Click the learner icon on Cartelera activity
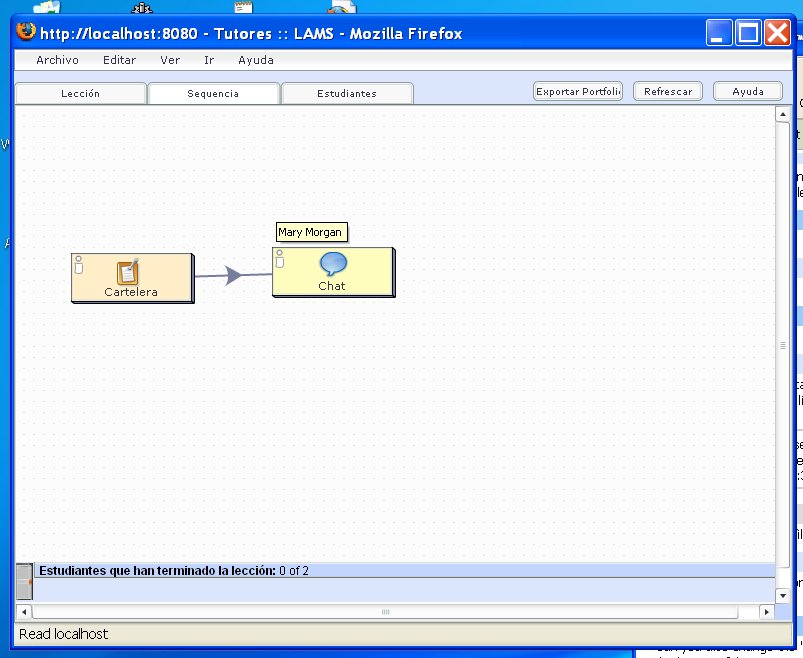The height and width of the screenshot is (658, 803). point(79,265)
